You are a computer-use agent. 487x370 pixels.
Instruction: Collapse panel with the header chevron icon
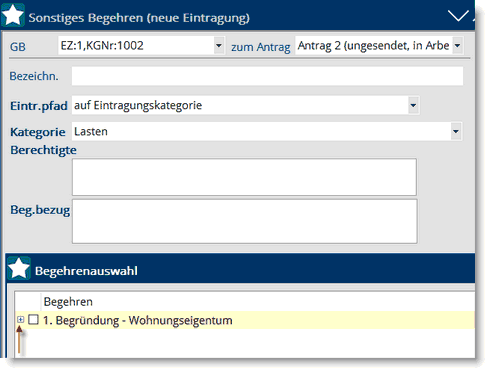458,16
